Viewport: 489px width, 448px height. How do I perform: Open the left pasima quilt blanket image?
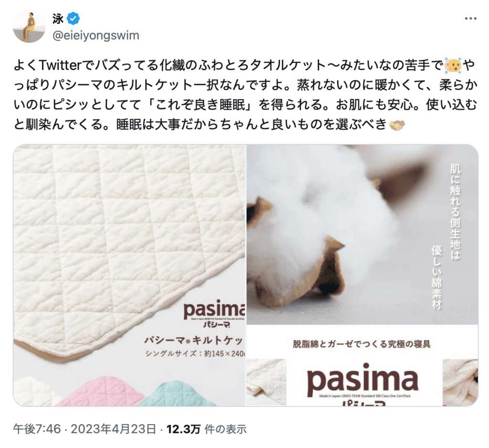(129, 275)
